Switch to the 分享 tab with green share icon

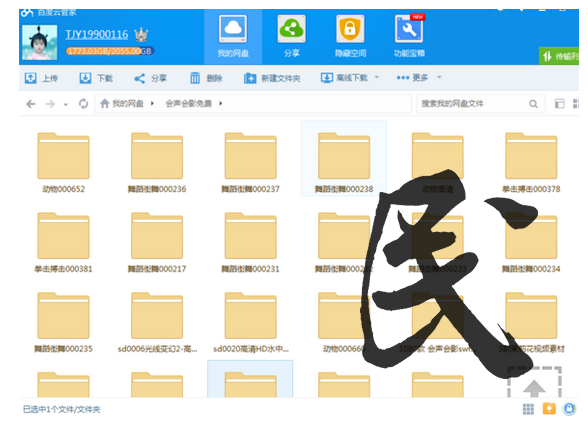[291, 37]
